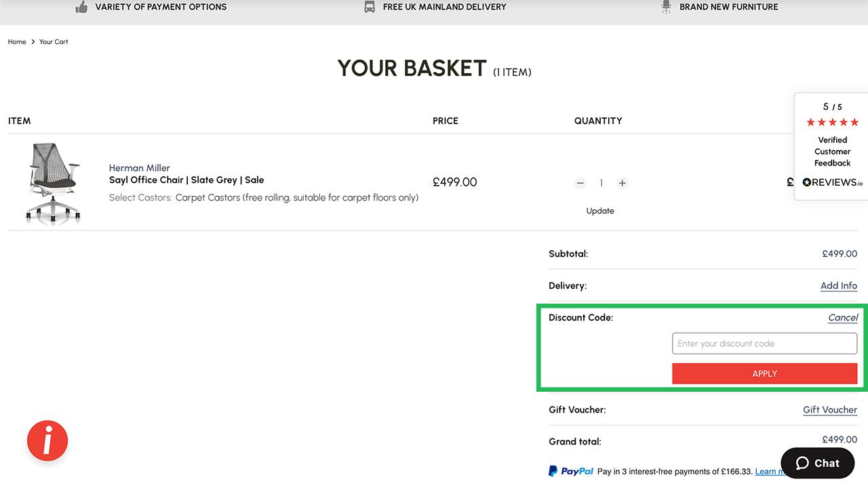The image size is (868, 488).
Task: Open Sayl Office Chair Slate Grey product link
Action: (x=186, y=180)
